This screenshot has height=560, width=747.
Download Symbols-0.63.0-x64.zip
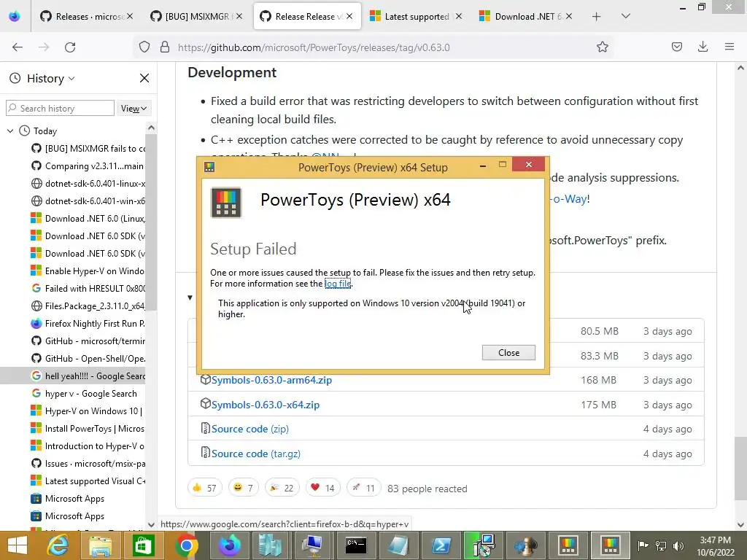pyautogui.click(x=266, y=405)
